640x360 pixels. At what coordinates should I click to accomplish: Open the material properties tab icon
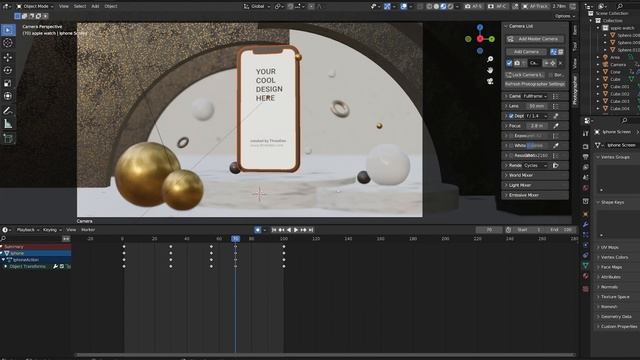click(x=586, y=276)
